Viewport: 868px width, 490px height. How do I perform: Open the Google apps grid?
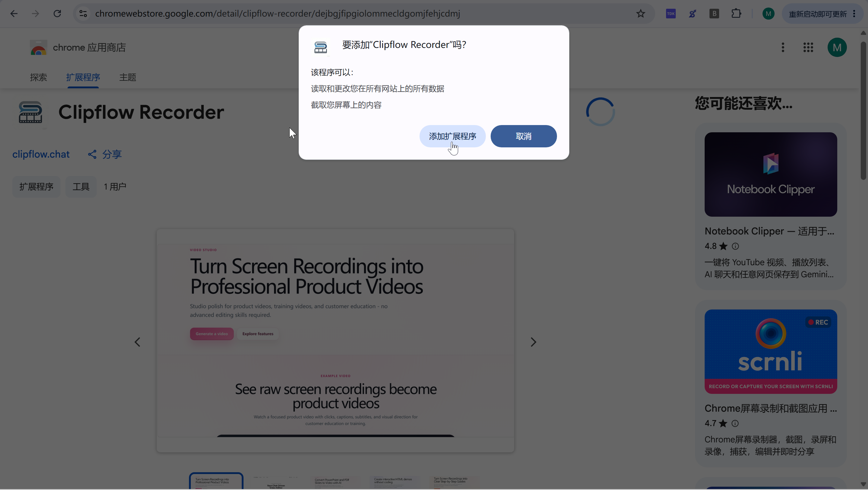(x=808, y=47)
